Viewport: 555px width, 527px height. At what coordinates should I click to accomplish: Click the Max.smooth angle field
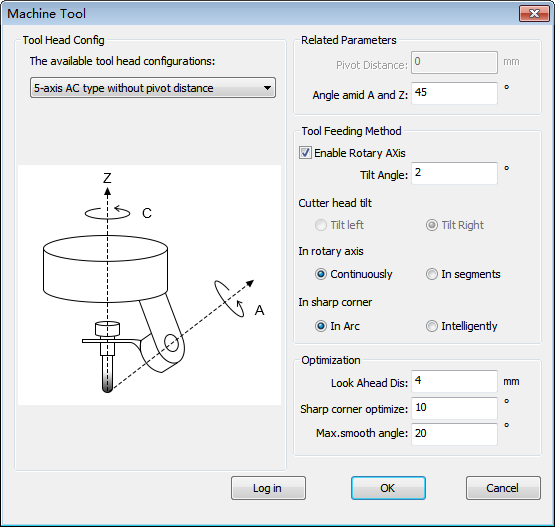(x=454, y=434)
